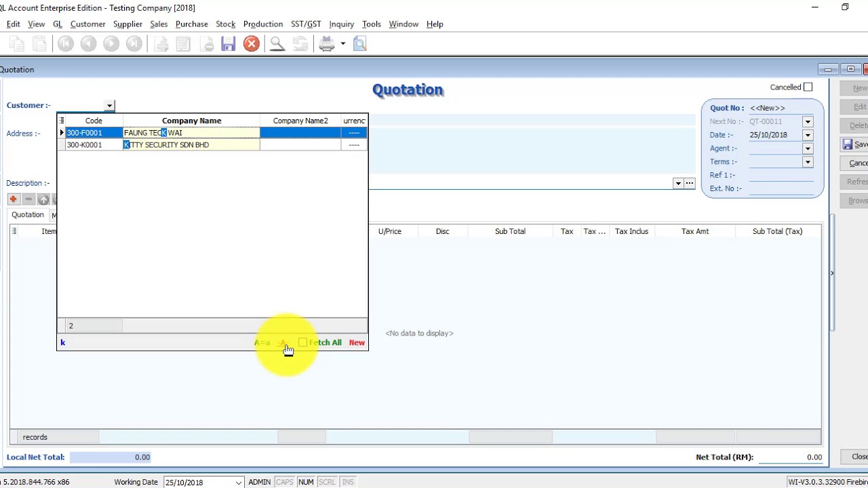Collapse side panel arrow on right edge
This screenshot has width=868, height=488.
[x=832, y=273]
